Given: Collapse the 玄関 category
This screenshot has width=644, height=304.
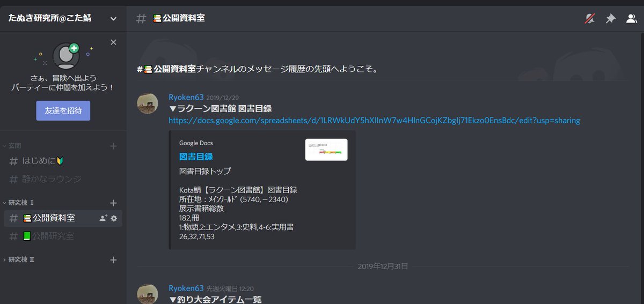Looking at the screenshot, I should (x=12, y=146).
